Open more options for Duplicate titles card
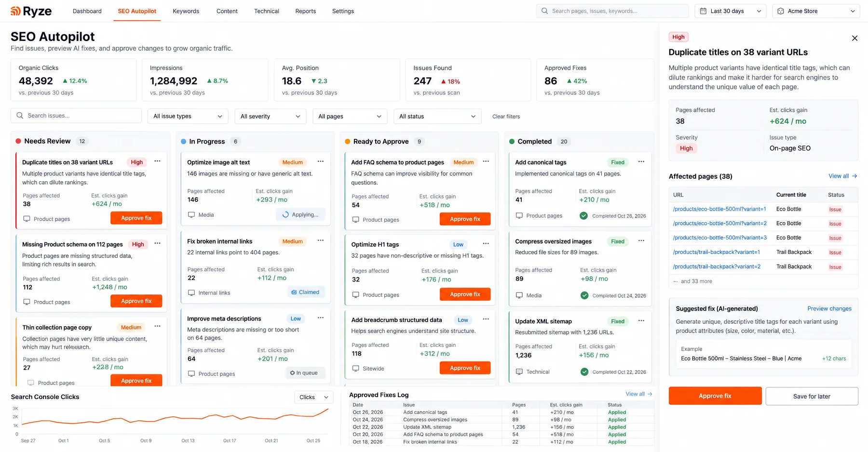The width and height of the screenshot is (868, 452). tap(157, 161)
